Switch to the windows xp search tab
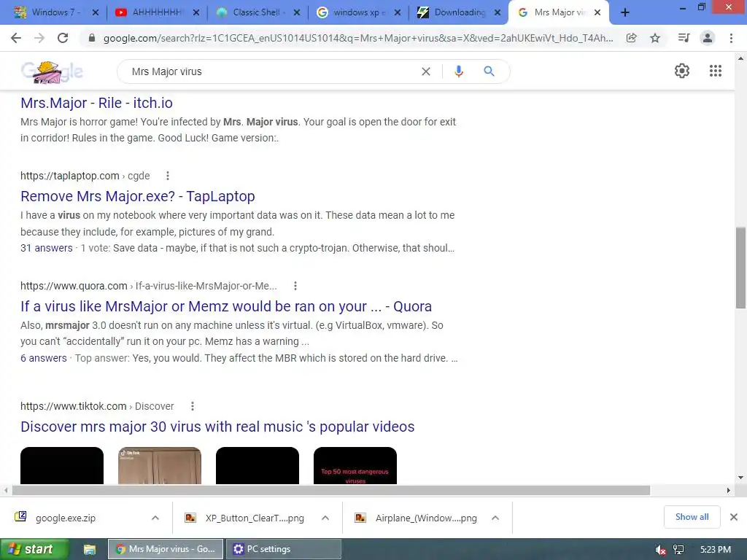This screenshot has height=560, width=747. tap(358, 12)
